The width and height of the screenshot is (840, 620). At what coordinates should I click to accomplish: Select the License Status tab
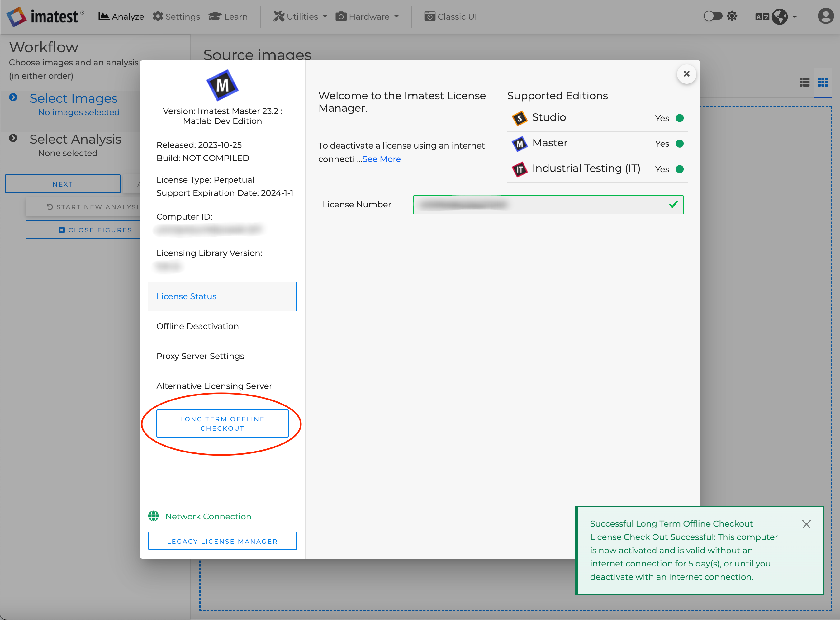point(223,296)
